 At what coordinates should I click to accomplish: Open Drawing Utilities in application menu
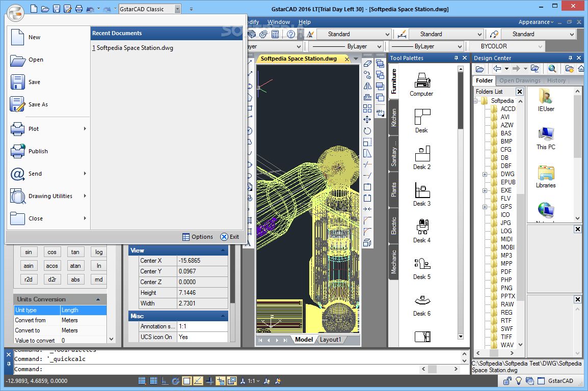(48, 196)
